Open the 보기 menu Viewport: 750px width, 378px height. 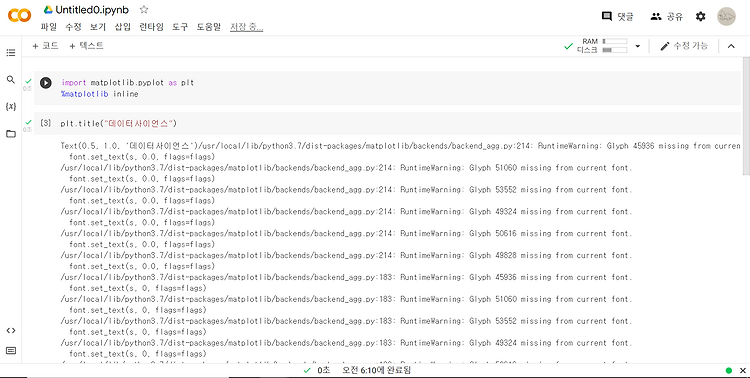point(98,27)
